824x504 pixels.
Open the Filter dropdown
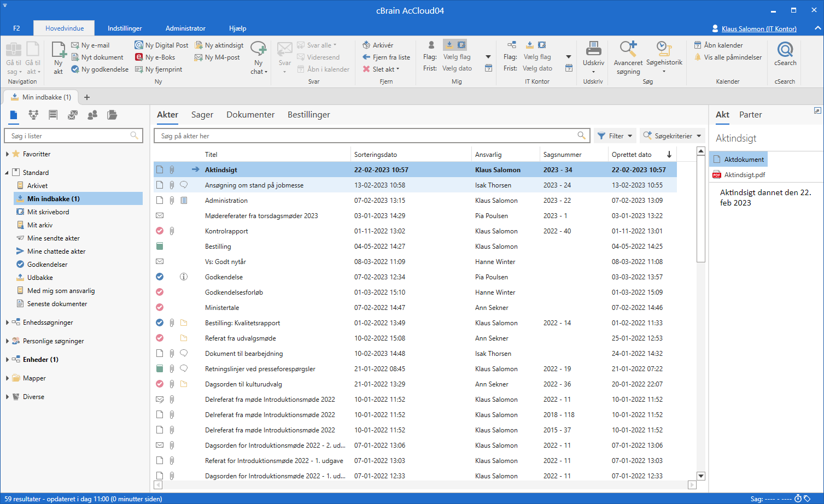click(x=615, y=136)
